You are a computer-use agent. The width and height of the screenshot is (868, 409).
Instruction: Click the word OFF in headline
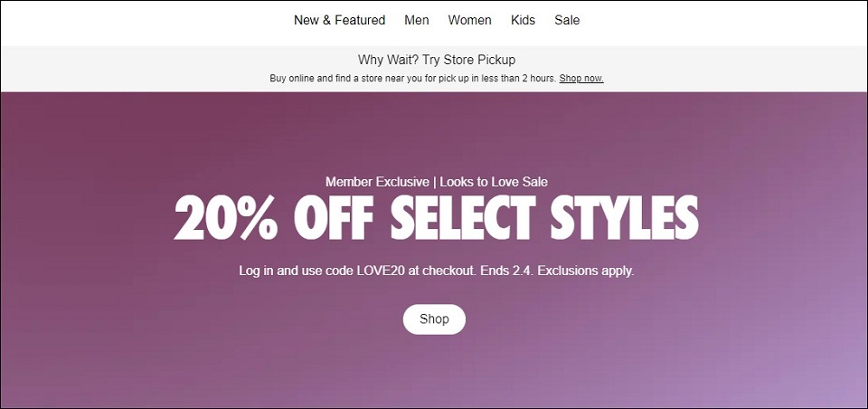coord(334,218)
